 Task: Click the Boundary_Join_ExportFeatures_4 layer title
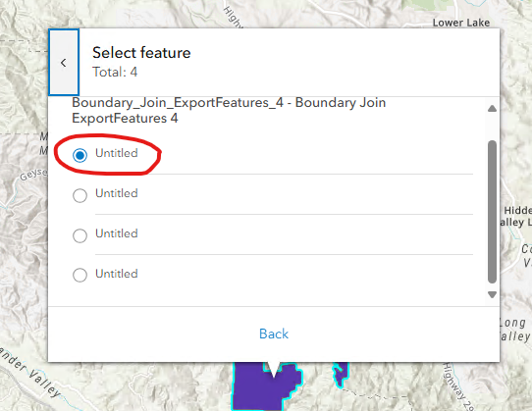(x=229, y=110)
